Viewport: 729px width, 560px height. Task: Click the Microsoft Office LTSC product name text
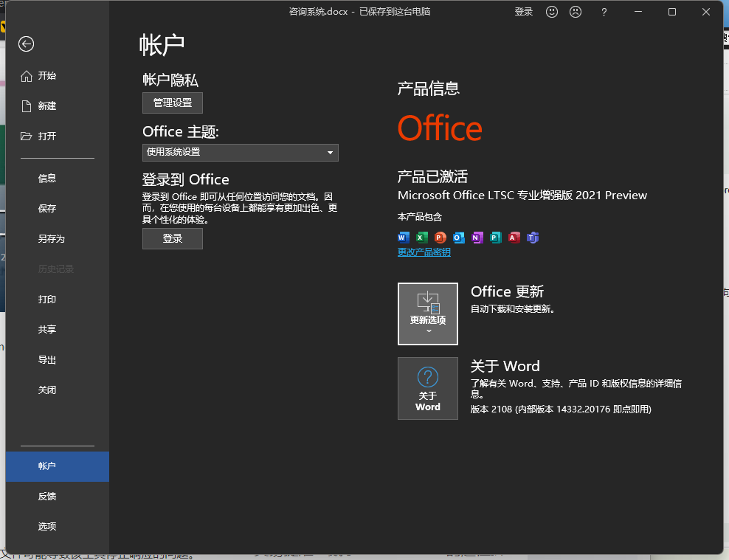pyautogui.click(x=522, y=196)
